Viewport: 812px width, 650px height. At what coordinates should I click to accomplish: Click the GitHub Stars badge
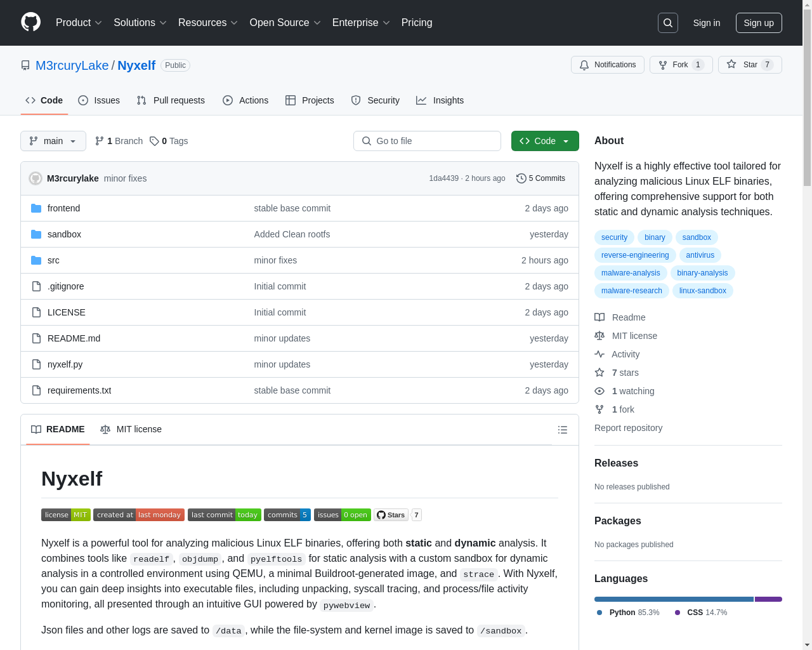click(391, 515)
